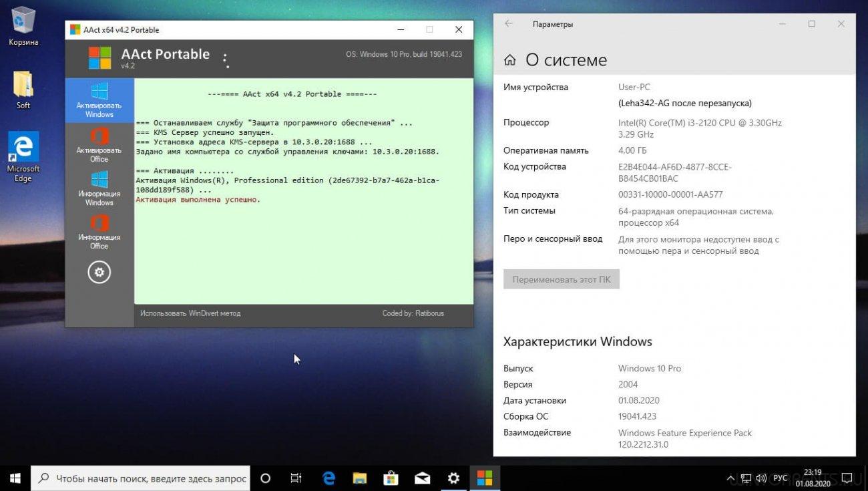Click product code '00331-10000-00001-AA577'
868x491 pixels.
coord(670,195)
